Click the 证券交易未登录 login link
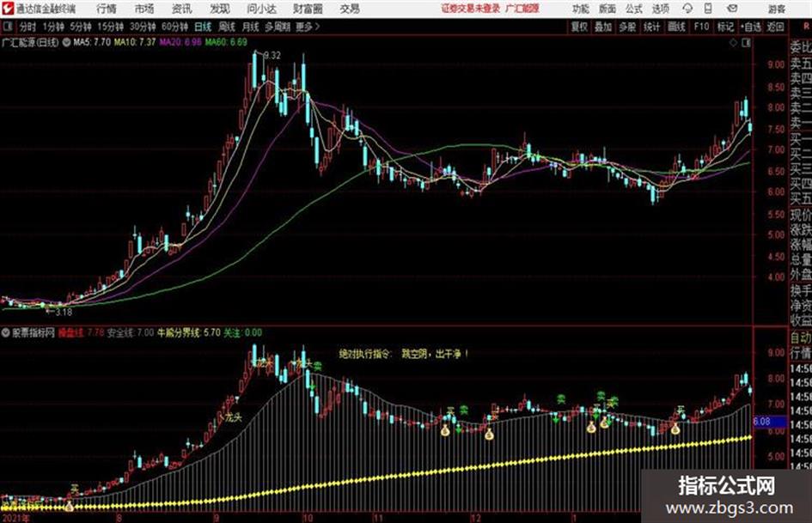The width and height of the screenshot is (812, 523). 471,9
